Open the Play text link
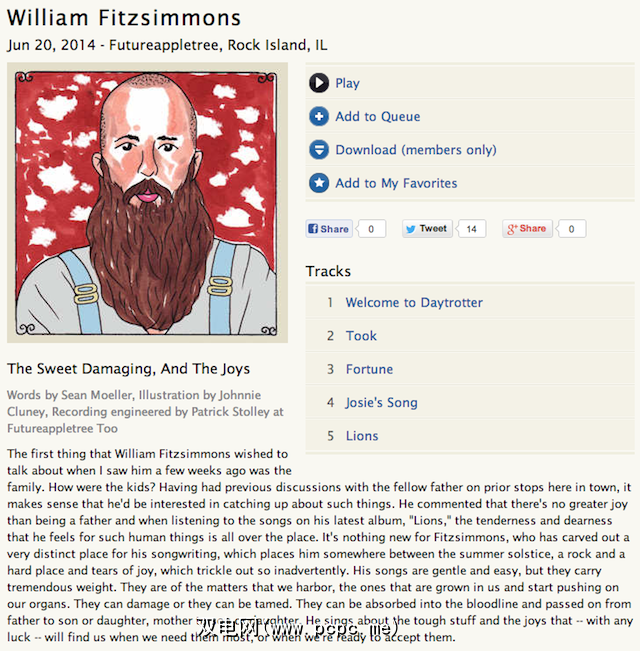The width and height of the screenshot is (640, 651). pyautogui.click(x=347, y=83)
